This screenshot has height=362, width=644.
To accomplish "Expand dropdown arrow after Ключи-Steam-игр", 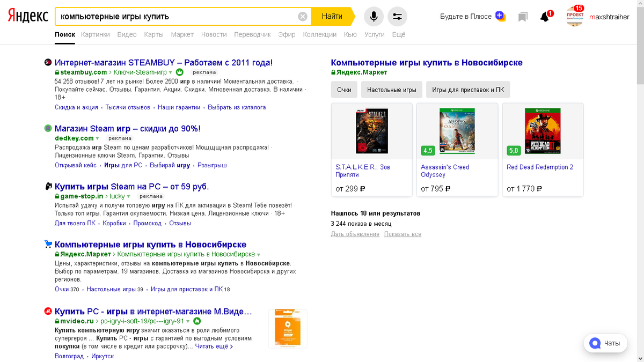I will pos(171,72).
